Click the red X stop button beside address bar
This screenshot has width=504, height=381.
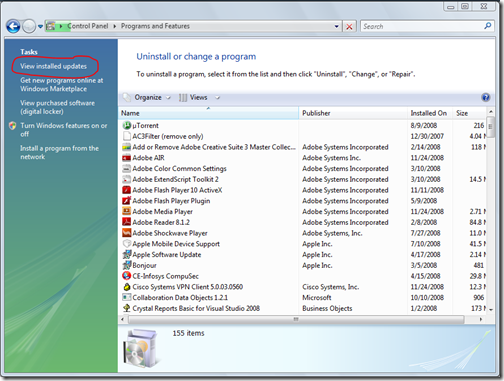tap(349, 26)
